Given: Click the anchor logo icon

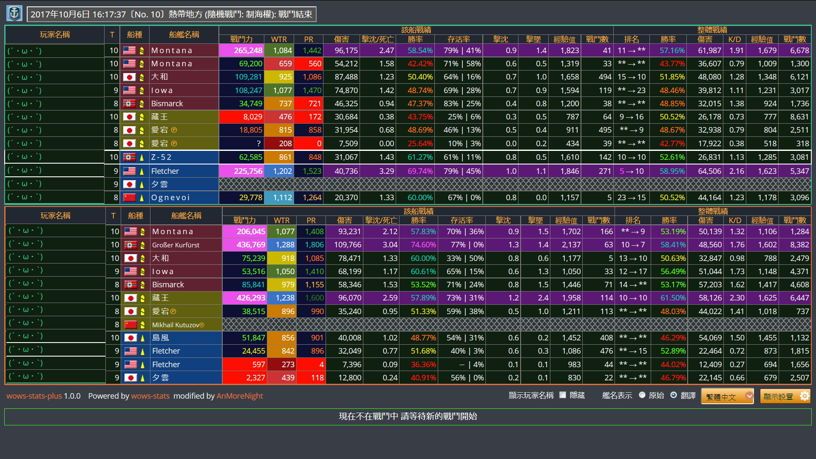Looking at the screenshot, I should 14,13.
